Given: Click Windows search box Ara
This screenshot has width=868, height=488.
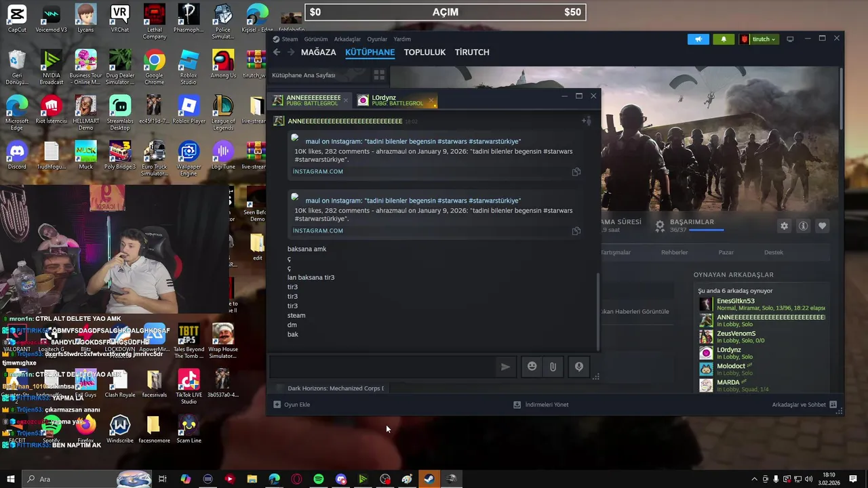Looking at the screenshot, I should (x=87, y=479).
